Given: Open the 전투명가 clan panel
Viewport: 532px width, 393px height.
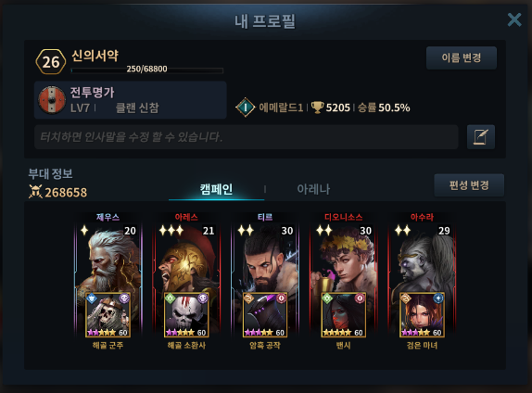Looking at the screenshot, I should tap(131, 100).
